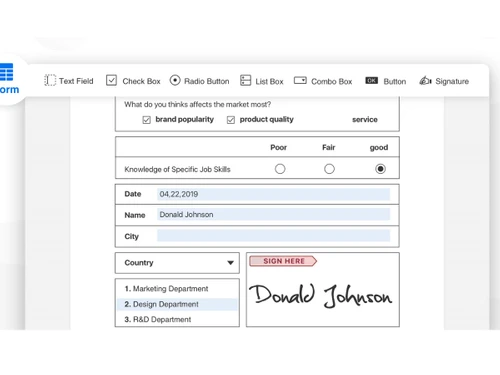Click the Date field with 04,22,2019
The height and width of the screenshot is (375, 500).
[x=273, y=194]
